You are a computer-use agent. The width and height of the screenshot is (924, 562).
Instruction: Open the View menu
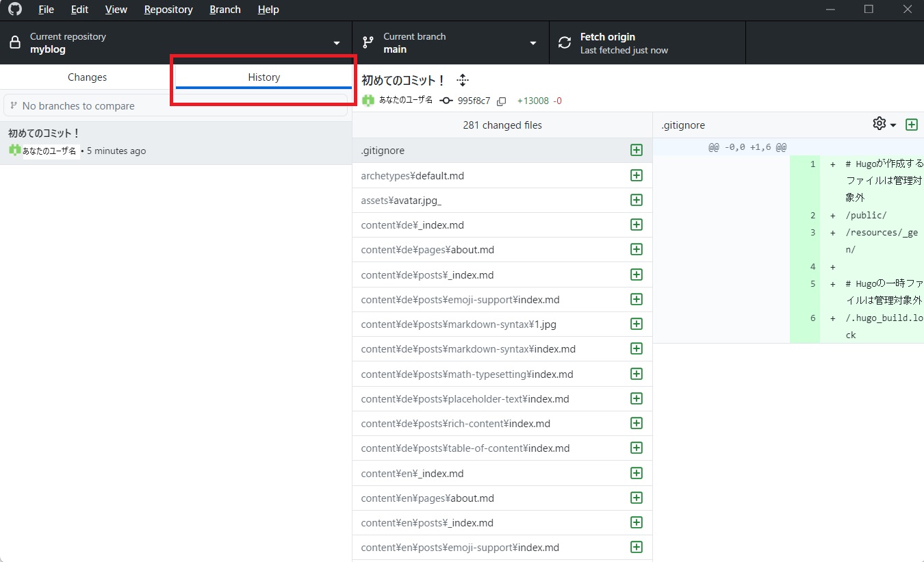[x=116, y=10]
